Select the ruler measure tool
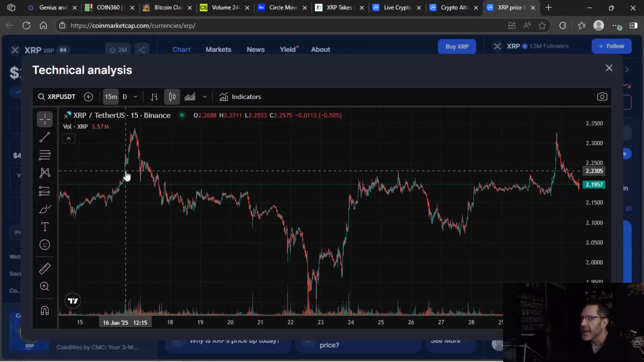Image resolution: width=644 pixels, height=362 pixels. click(x=45, y=268)
